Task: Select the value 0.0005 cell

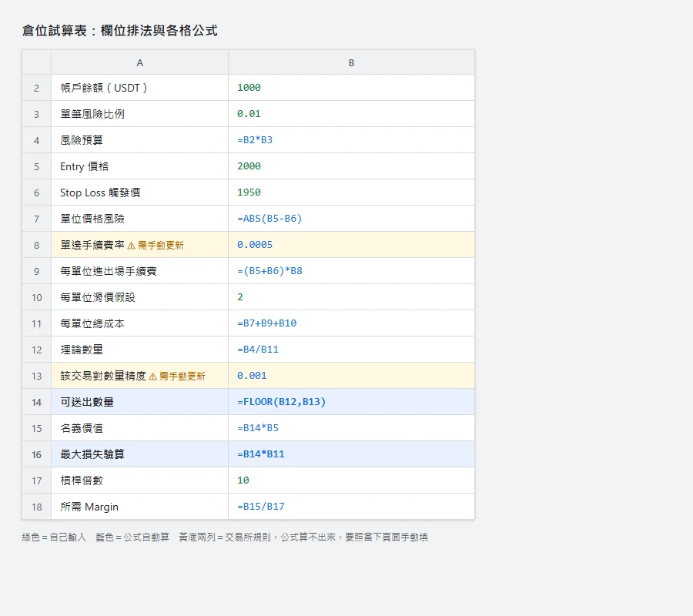Action: [x=351, y=245]
